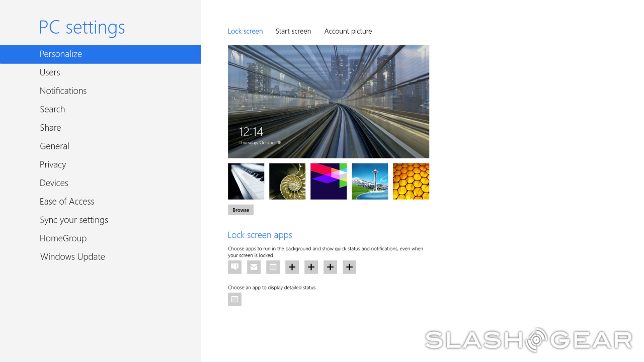
Task: Click the Mail lock screen app icon
Action: click(254, 267)
